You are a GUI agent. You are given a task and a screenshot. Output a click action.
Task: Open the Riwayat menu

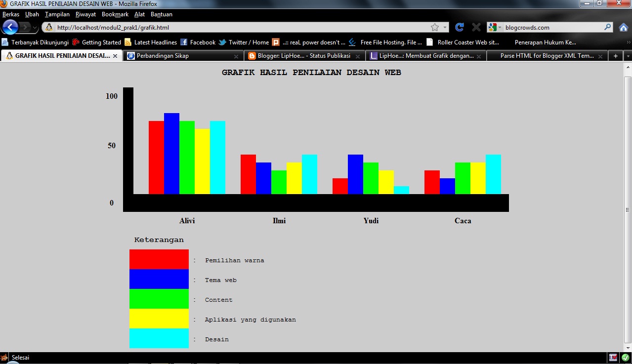point(85,14)
